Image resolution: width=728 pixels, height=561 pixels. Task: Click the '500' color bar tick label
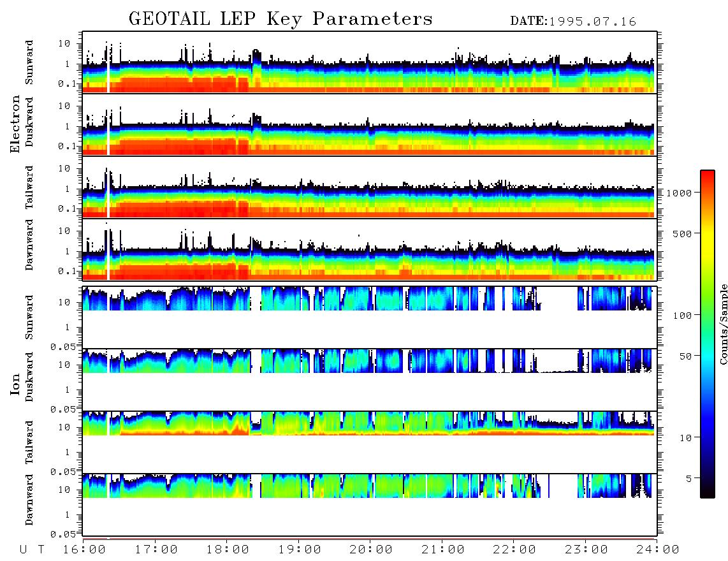pyautogui.click(x=682, y=233)
